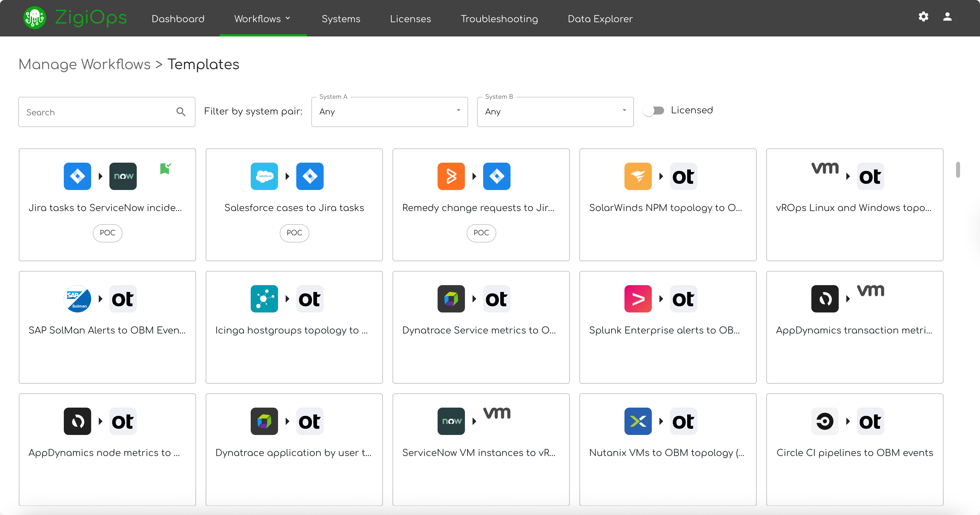Click the Circle CI icon
Image resolution: width=980 pixels, height=515 pixels.
[824, 421]
